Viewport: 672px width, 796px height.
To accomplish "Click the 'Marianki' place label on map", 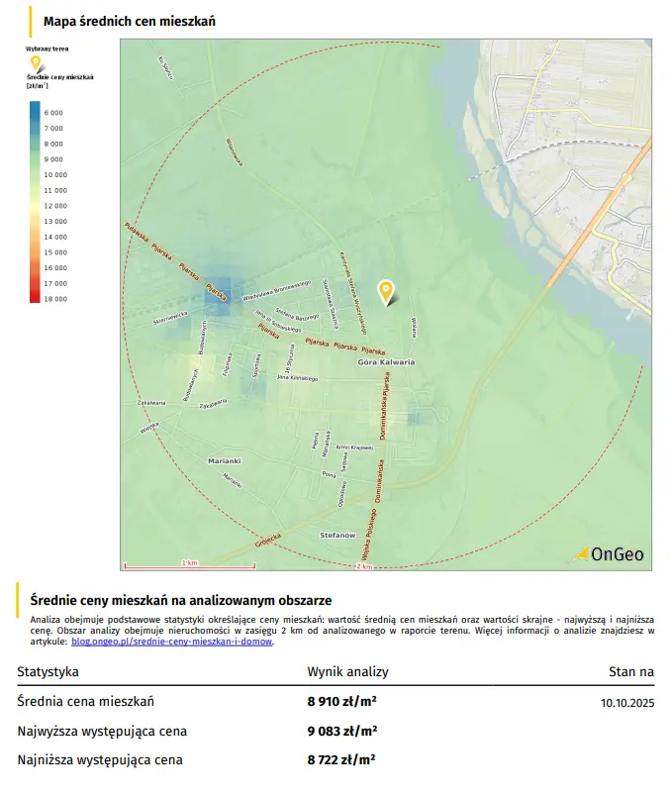I will (x=225, y=461).
